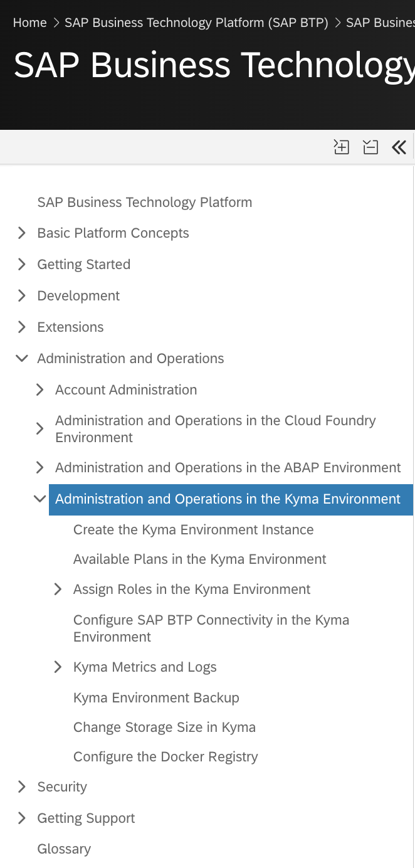Collapse the Kyma Environment administration node
The height and width of the screenshot is (868, 415).
coord(40,499)
